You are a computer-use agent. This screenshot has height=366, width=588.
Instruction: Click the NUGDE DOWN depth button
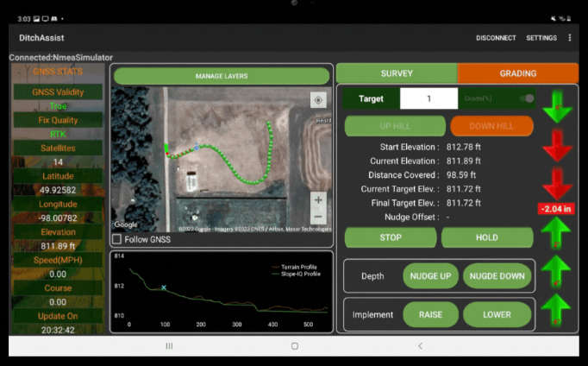tap(497, 276)
